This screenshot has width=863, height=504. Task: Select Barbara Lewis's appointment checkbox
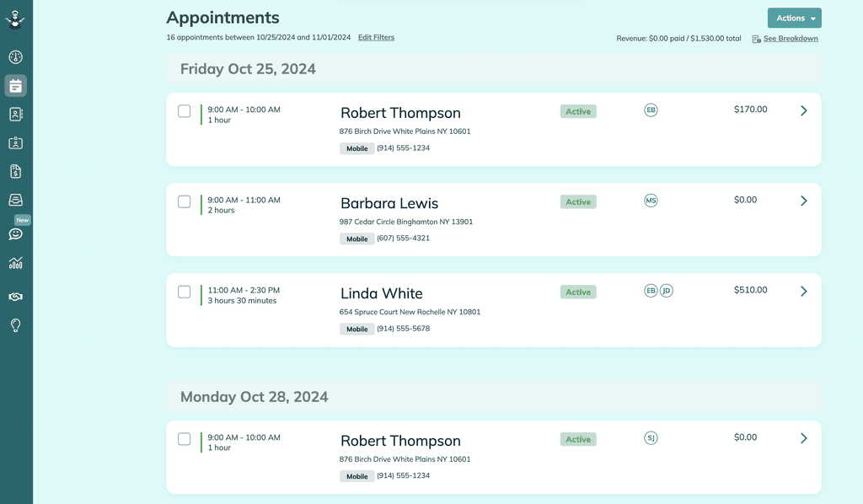(x=184, y=201)
